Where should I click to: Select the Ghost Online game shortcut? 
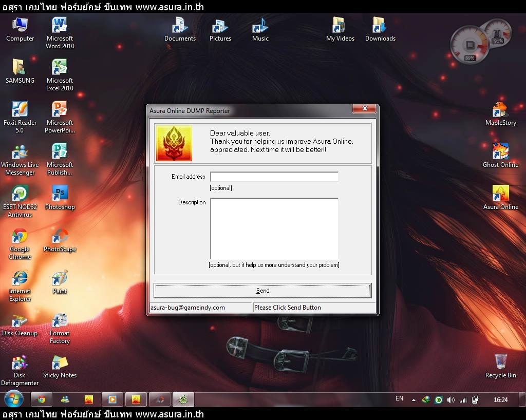500,156
